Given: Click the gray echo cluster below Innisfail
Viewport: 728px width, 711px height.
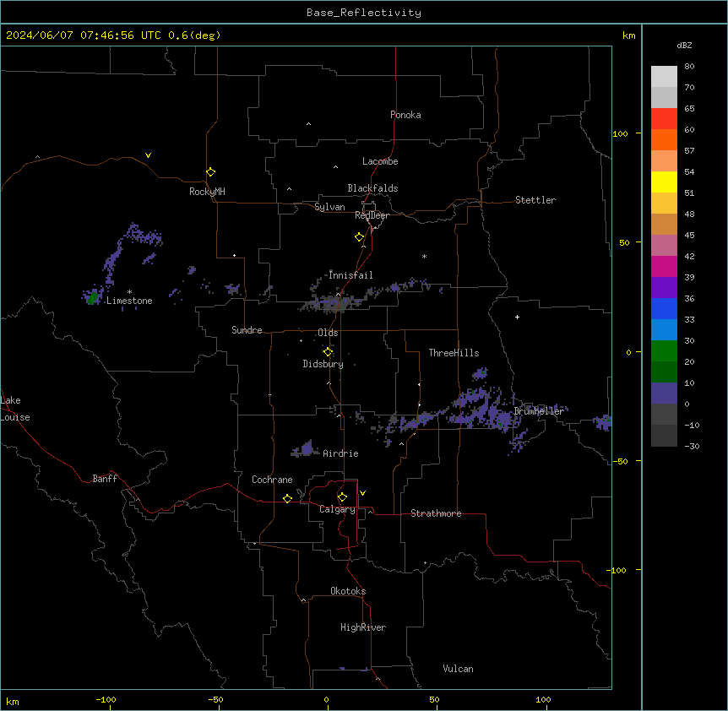Looking at the screenshot, I should pyautogui.click(x=331, y=301).
